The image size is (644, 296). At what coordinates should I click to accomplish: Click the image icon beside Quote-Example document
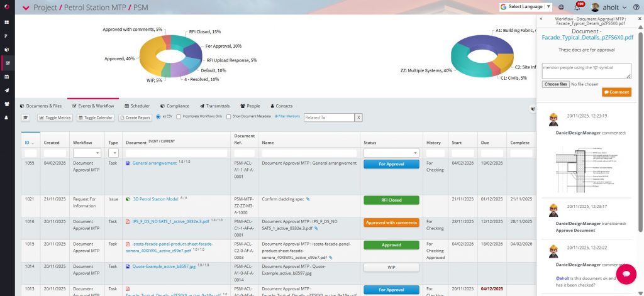point(128,266)
